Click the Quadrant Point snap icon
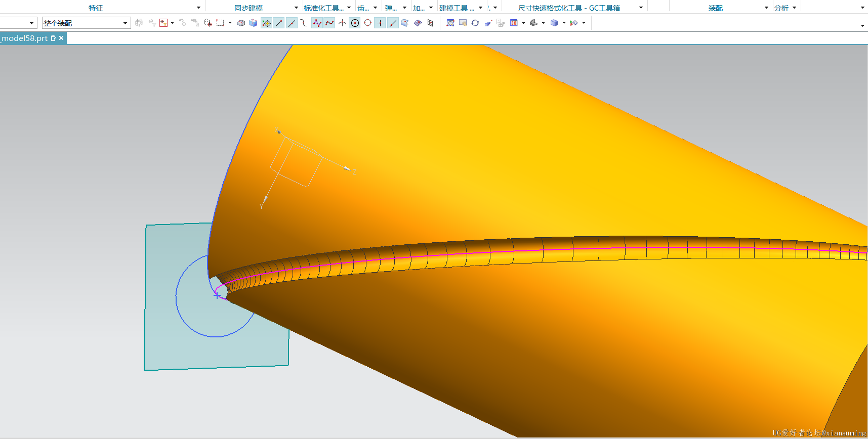Viewport: 868px width, 439px height. coord(367,23)
